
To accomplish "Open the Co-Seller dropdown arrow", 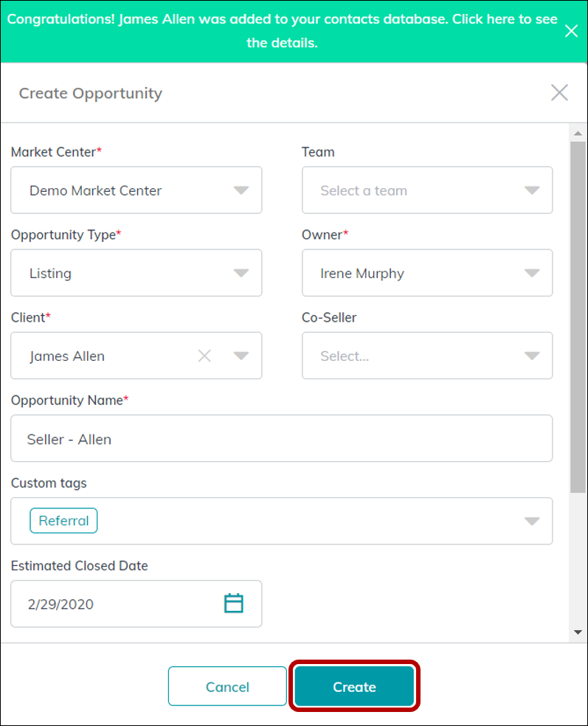I will [532, 356].
